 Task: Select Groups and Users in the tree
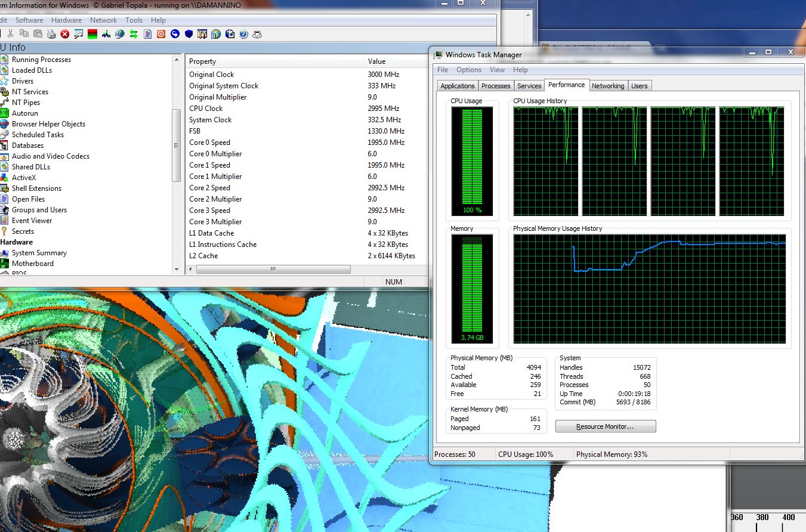(x=39, y=210)
